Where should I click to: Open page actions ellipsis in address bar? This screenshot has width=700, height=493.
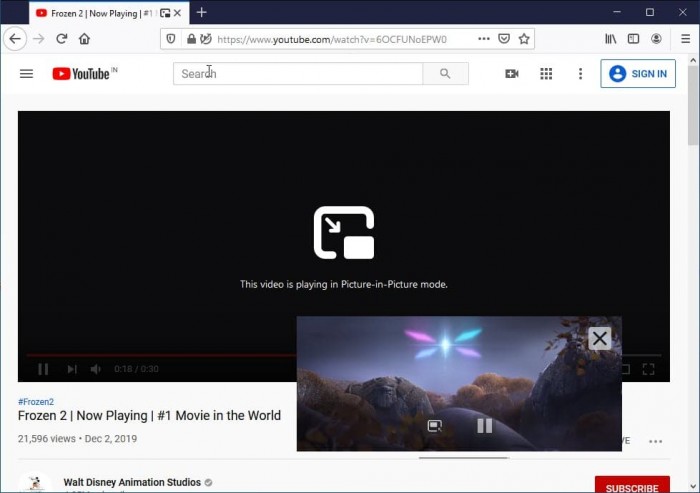coord(484,39)
